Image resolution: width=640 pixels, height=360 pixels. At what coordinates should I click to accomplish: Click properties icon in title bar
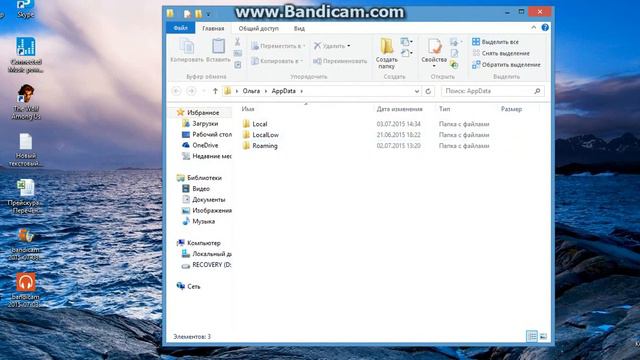187,14
